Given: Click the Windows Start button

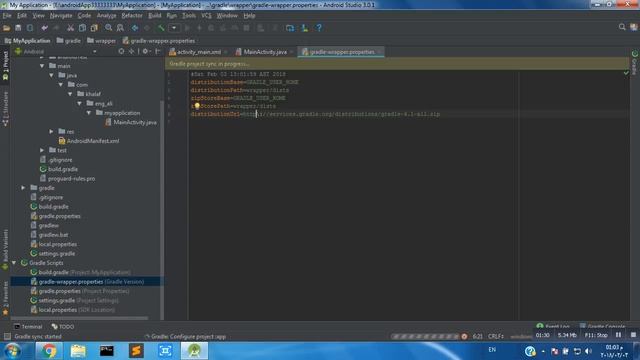Looking at the screenshot, I should pyautogui.click(x=12, y=351).
